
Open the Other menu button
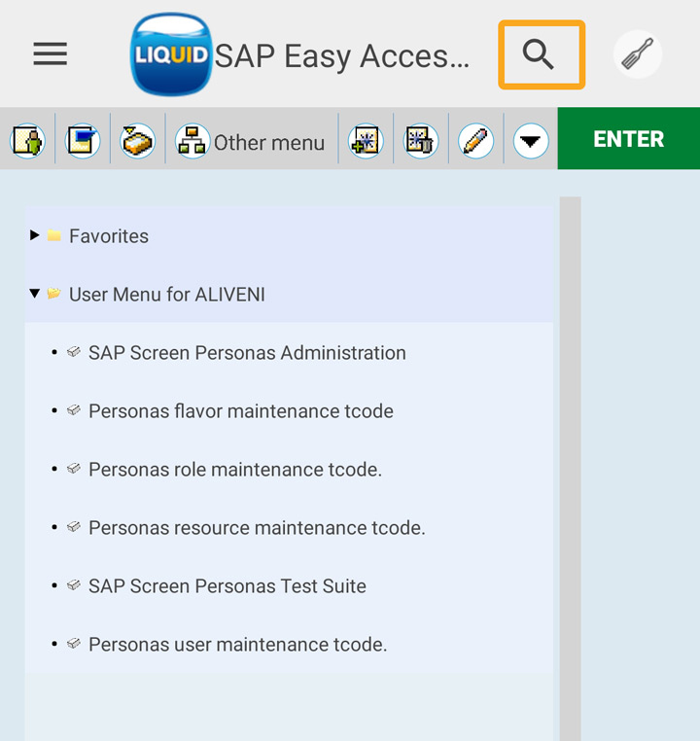click(x=251, y=142)
